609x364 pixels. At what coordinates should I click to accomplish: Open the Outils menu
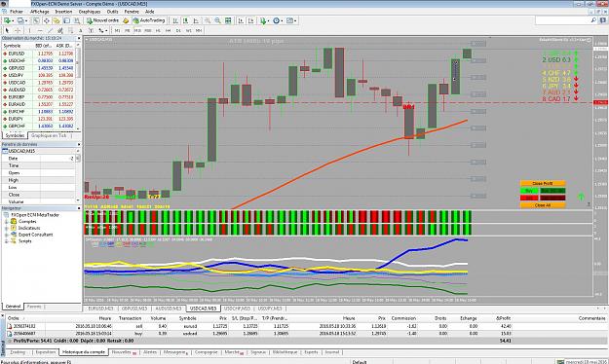113,12
